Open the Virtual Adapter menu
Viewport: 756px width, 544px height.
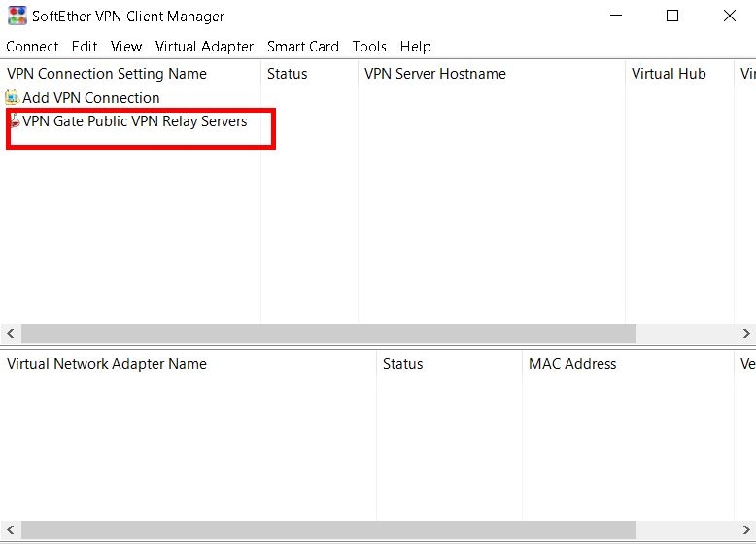pos(204,47)
